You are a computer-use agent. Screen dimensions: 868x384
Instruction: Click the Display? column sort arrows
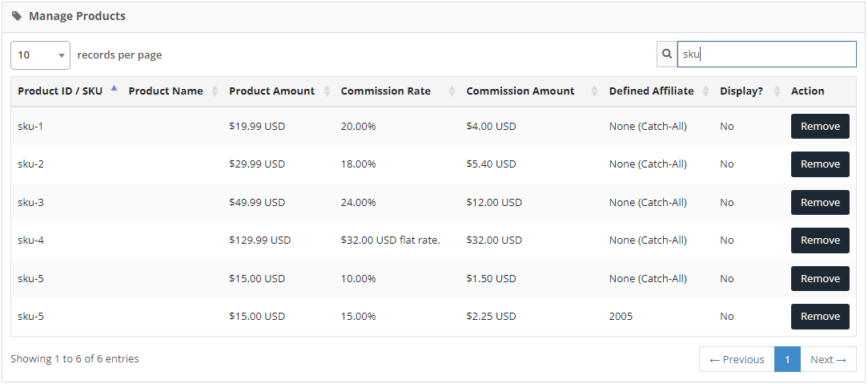click(x=777, y=91)
